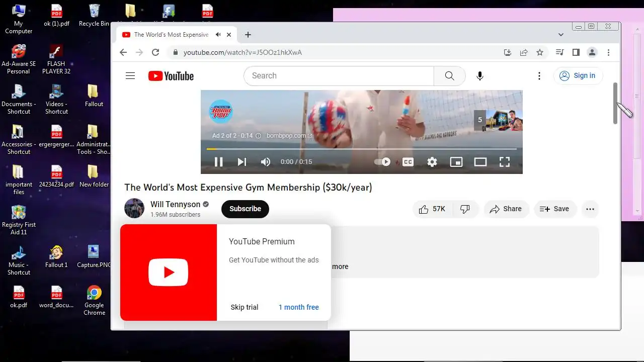This screenshot has width=644, height=362.
Task: Share this page icon in address bar
Action: (x=524, y=52)
